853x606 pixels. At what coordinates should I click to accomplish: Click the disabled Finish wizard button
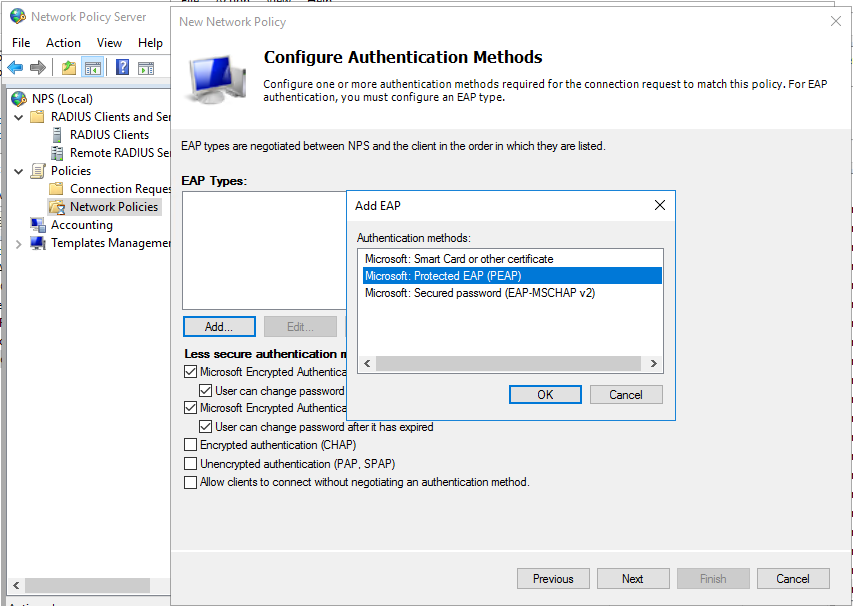click(x=713, y=578)
